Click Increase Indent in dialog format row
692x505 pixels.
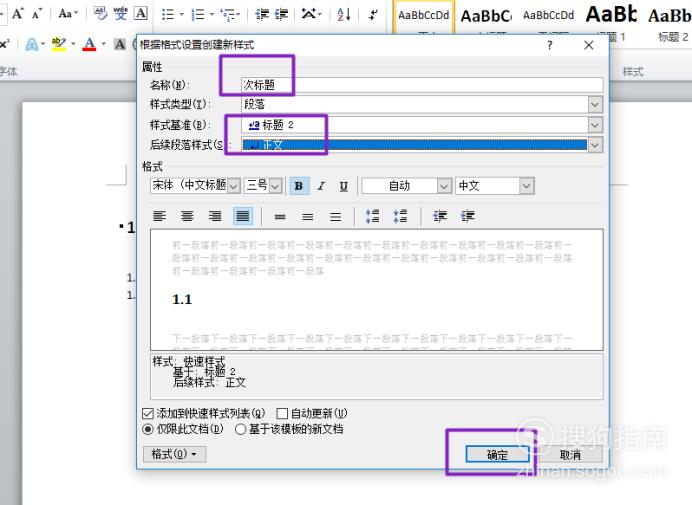click(467, 216)
